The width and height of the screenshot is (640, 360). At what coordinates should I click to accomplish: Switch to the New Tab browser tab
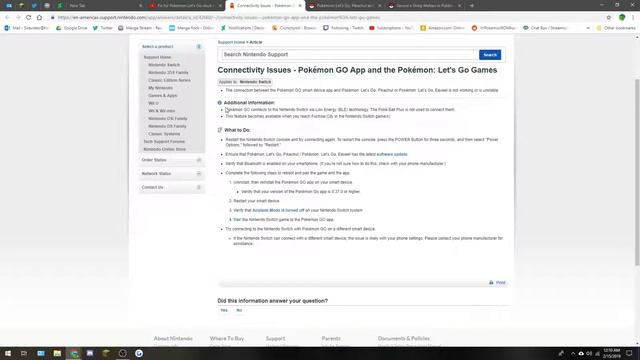(x=106, y=6)
